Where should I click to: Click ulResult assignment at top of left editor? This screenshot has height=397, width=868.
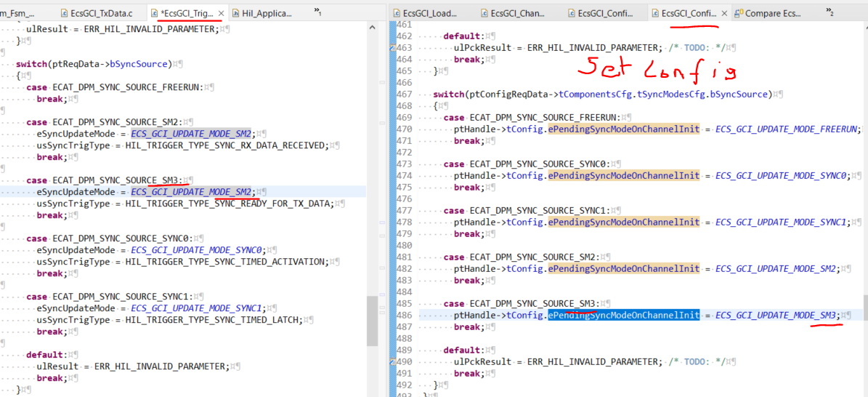49,29
